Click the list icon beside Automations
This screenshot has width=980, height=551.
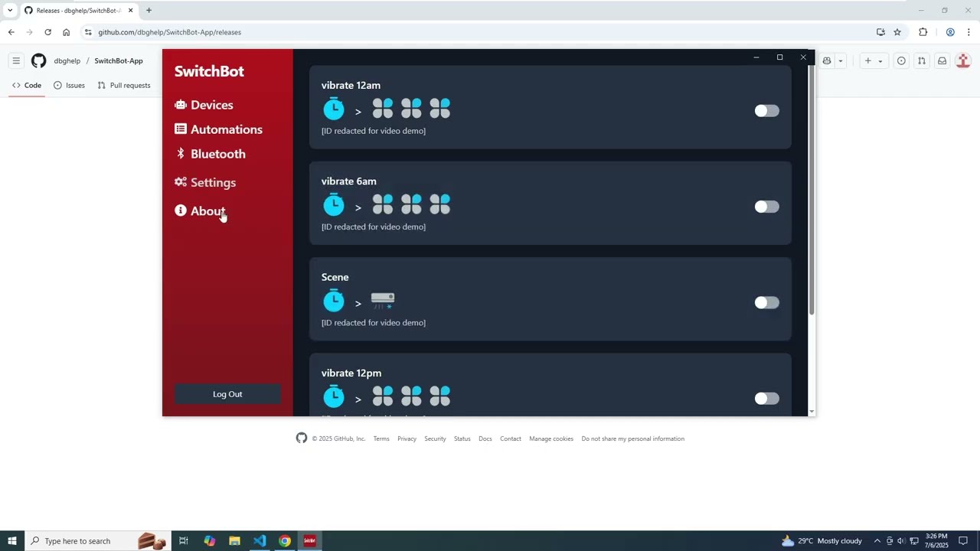181,129
